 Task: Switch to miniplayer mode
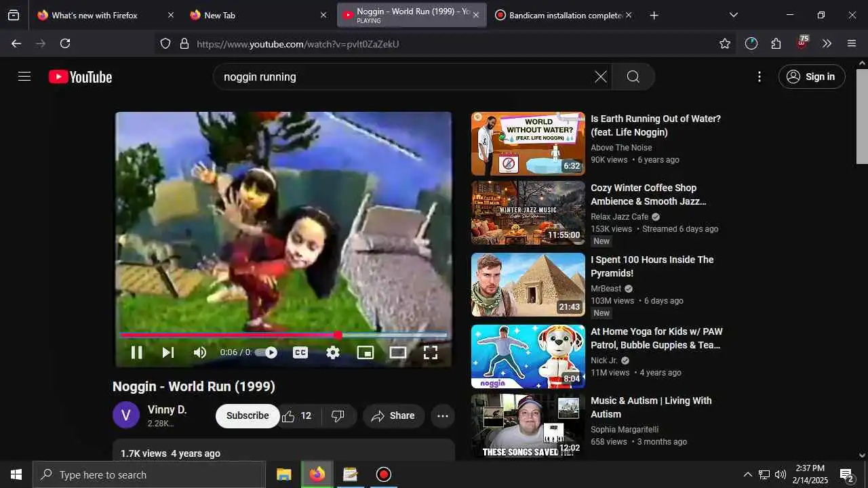click(x=366, y=352)
